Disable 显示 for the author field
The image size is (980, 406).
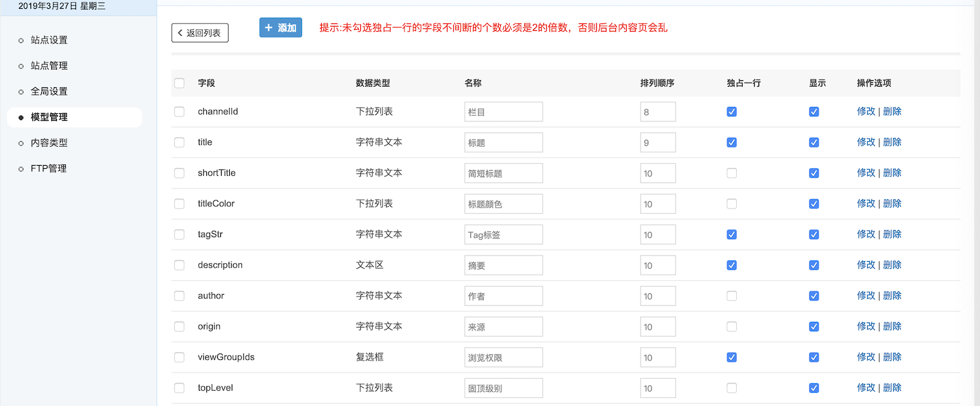pos(814,296)
